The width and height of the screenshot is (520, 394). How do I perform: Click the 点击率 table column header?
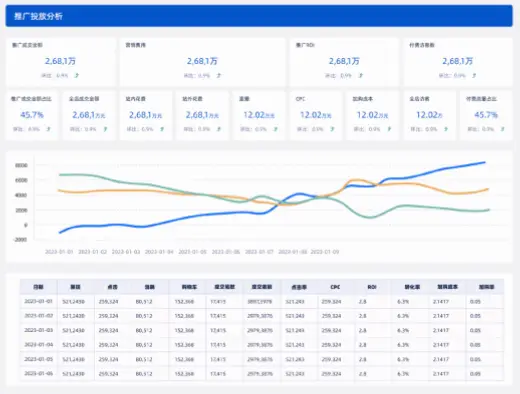299,287
